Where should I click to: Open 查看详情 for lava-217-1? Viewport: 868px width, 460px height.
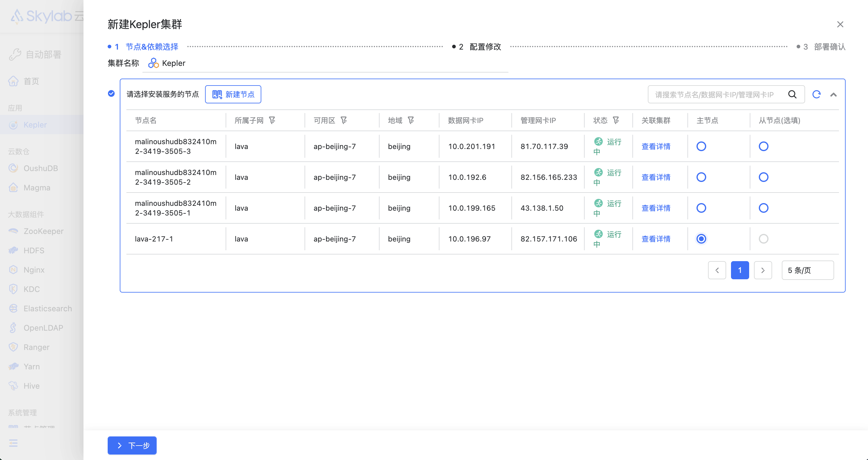click(x=656, y=239)
